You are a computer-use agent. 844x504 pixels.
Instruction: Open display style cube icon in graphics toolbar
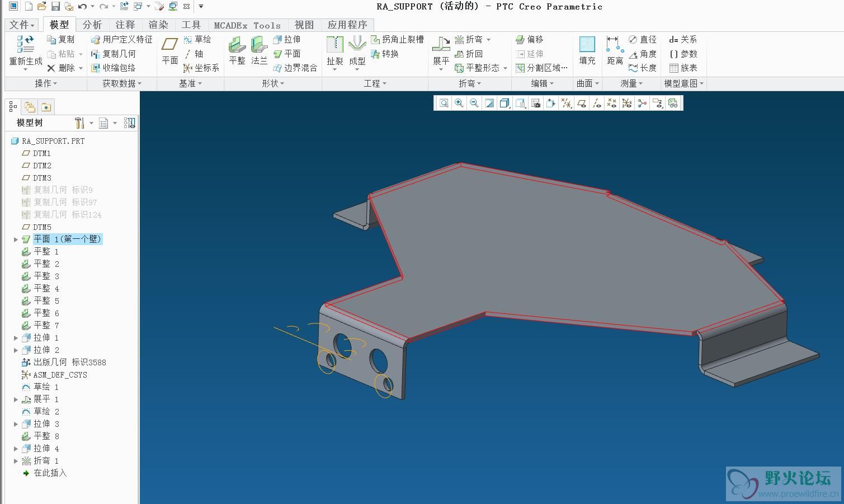(x=504, y=103)
